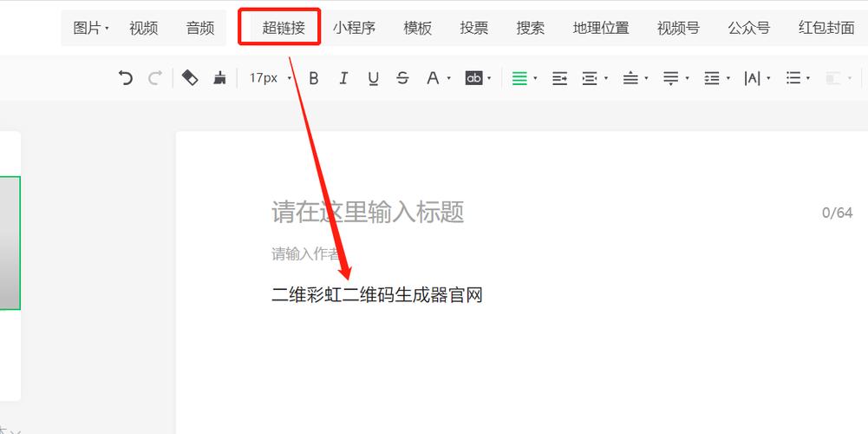868x434 pixels.
Task: Expand the line spacing dropdown arrow
Action: pos(728,79)
